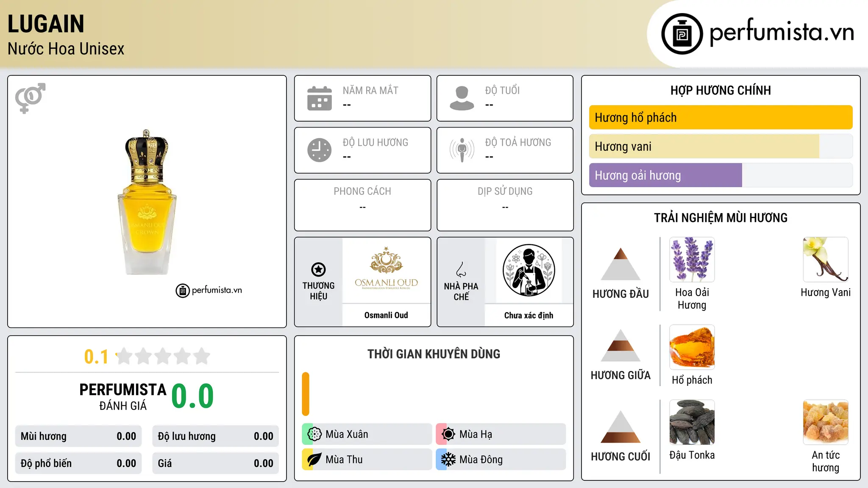Screen dimensions: 868x488
Task: Click the rating stars row
Action: (x=163, y=356)
